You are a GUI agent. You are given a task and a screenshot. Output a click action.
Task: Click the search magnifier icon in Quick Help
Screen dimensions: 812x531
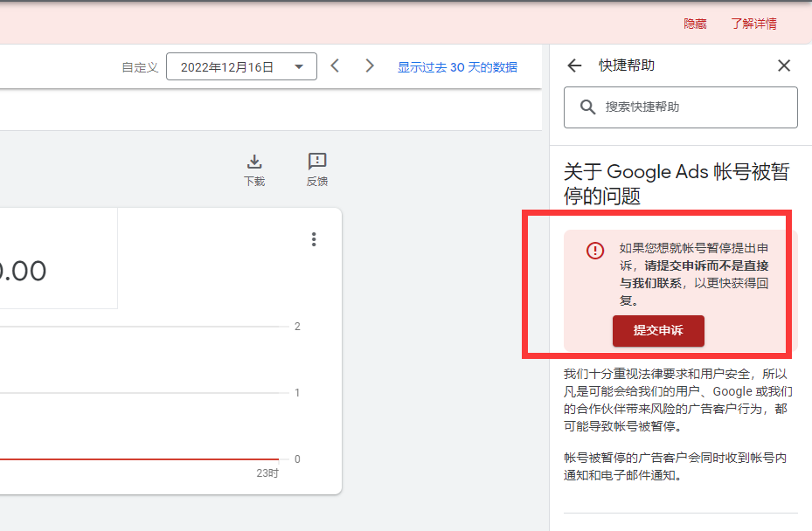[588, 107]
